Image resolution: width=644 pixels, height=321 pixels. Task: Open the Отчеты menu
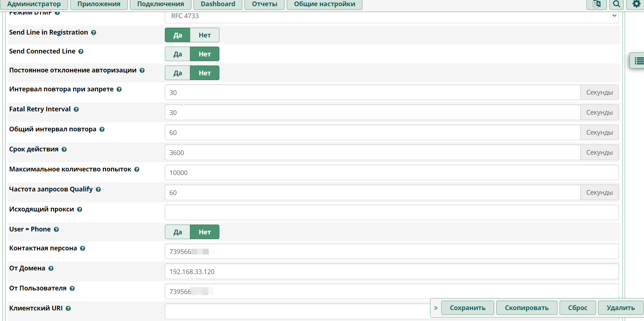(265, 4)
